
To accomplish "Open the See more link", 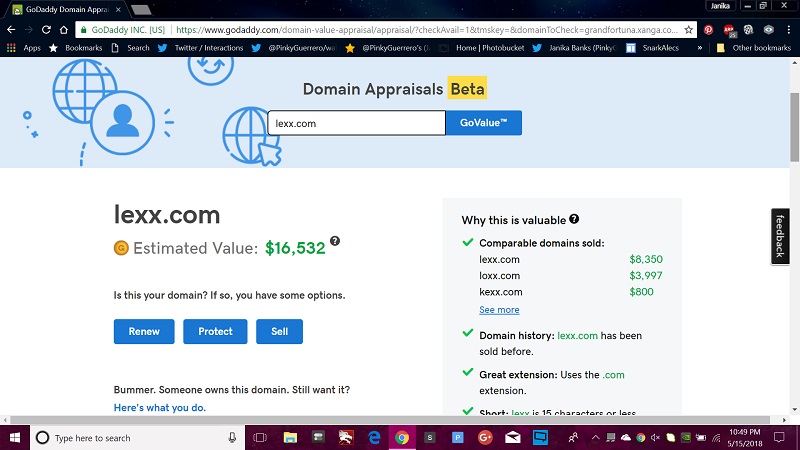I will [x=499, y=310].
